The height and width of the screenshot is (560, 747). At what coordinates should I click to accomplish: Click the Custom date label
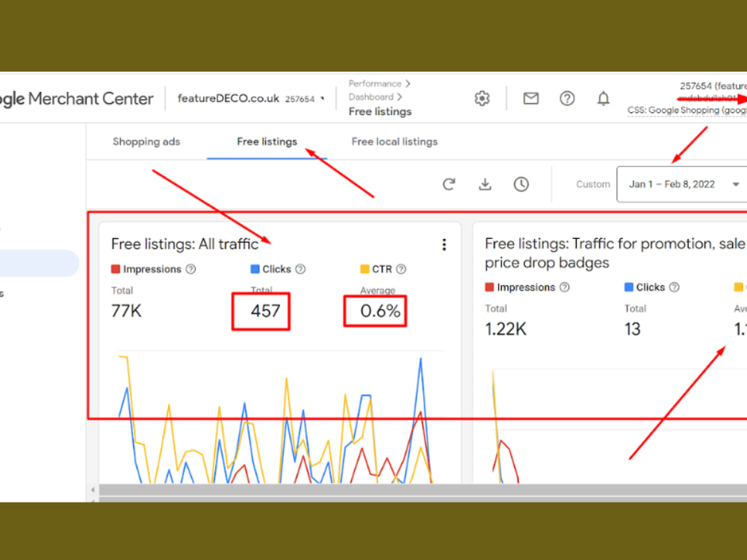[592, 184]
